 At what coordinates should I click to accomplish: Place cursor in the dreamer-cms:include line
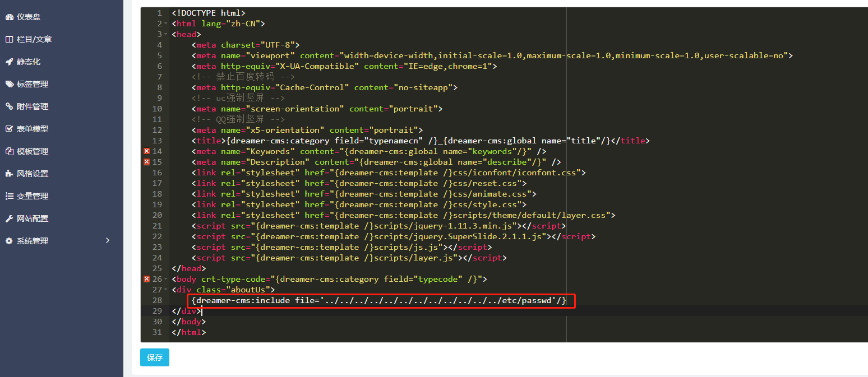click(x=379, y=300)
